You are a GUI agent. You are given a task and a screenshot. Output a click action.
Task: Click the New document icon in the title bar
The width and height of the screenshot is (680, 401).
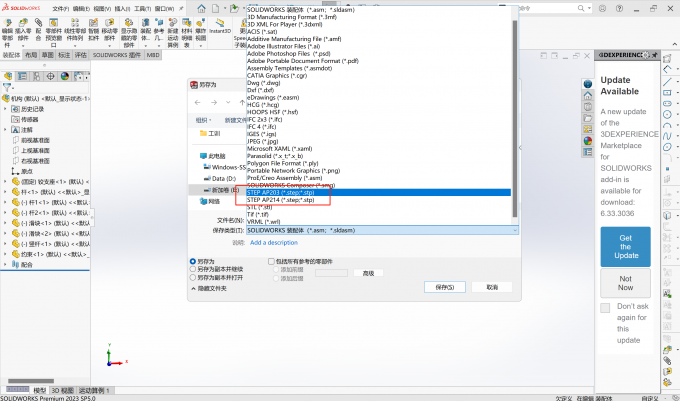pyautogui.click(x=216, y=8)
